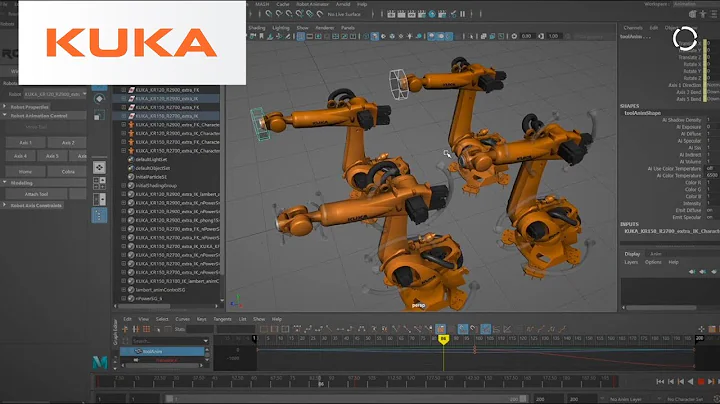Click the Axis 4 button
This screenshot has height=404, width=720.
tap(20, 156)
